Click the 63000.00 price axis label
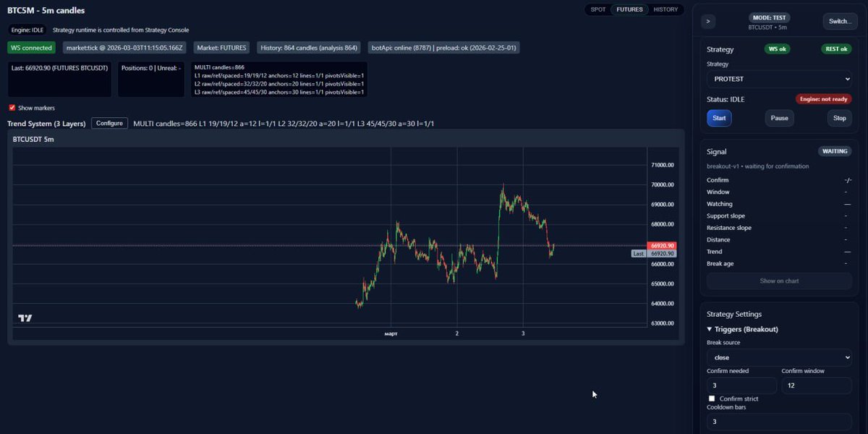This screenshot has width=868, height=434. pyautogui.click(x=663, y=323)
